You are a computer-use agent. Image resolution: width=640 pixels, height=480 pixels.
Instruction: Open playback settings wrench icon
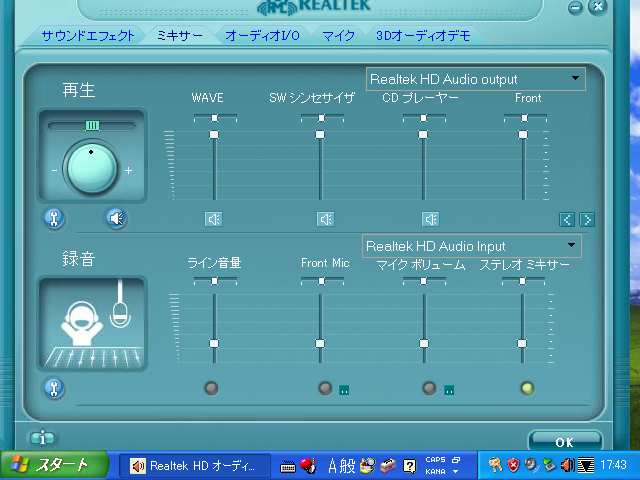54,218
